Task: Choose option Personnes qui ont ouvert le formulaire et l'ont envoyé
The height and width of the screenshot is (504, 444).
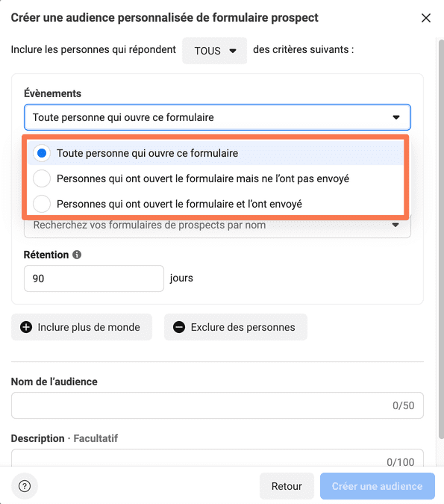Action: (215, 204)
